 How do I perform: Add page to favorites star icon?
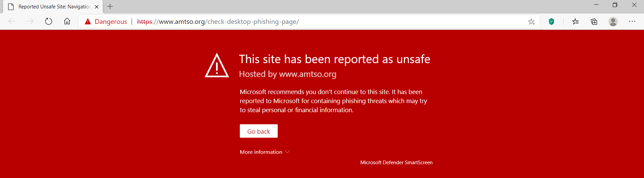tap(531, 22)
